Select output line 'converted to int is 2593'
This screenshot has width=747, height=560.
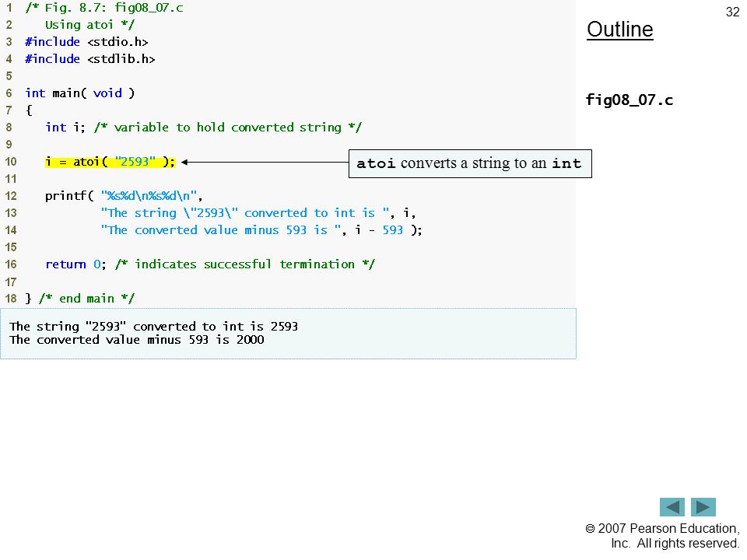pos(153,326)
